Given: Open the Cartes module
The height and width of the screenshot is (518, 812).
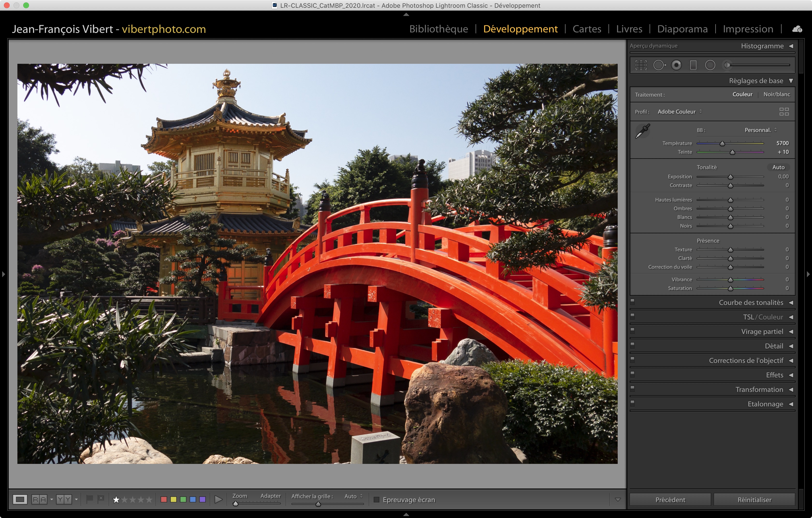Looking at the screenshot, I should (587, 29).
